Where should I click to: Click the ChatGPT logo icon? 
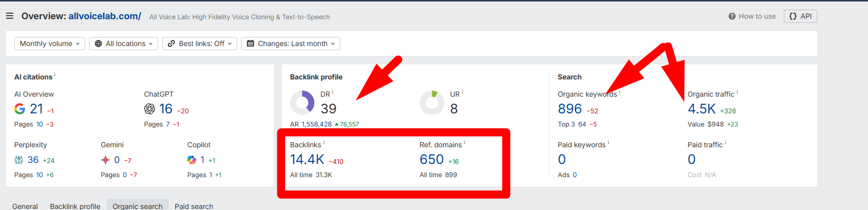coord(150,109)
